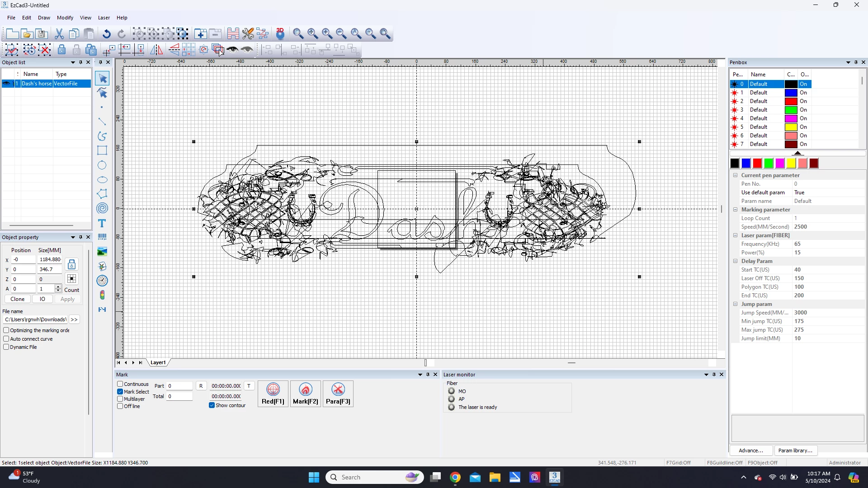Open the Modify menu
The width and height of the screenshot is (868, 488).
(x=65, y=18)
